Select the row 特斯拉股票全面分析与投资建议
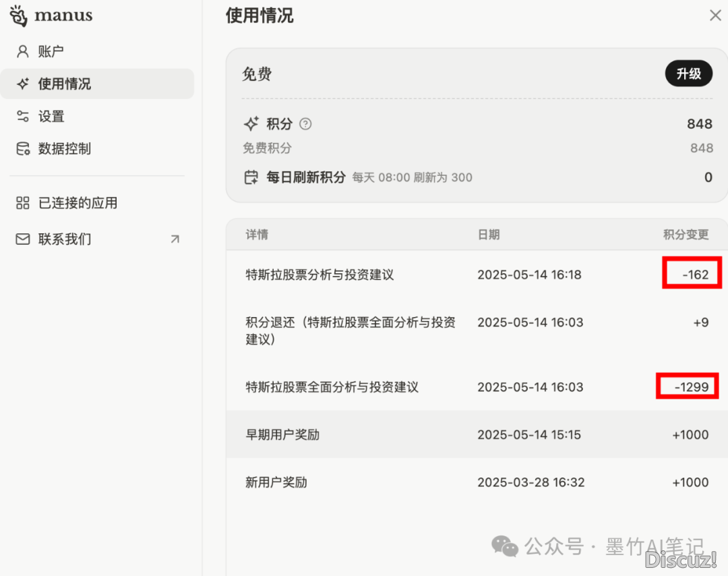Viewport: 728px width, 576px height. [x=477, y=387]
